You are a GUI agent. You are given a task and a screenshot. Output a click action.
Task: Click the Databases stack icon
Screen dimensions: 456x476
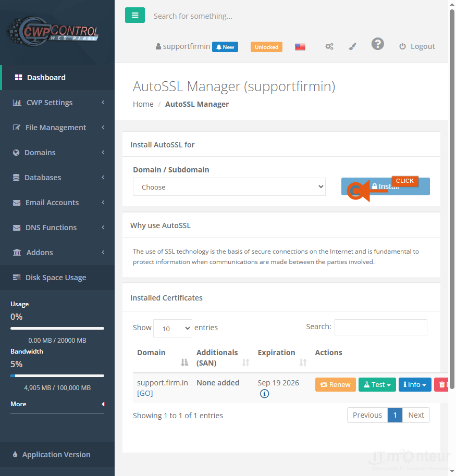click(16, 178)
